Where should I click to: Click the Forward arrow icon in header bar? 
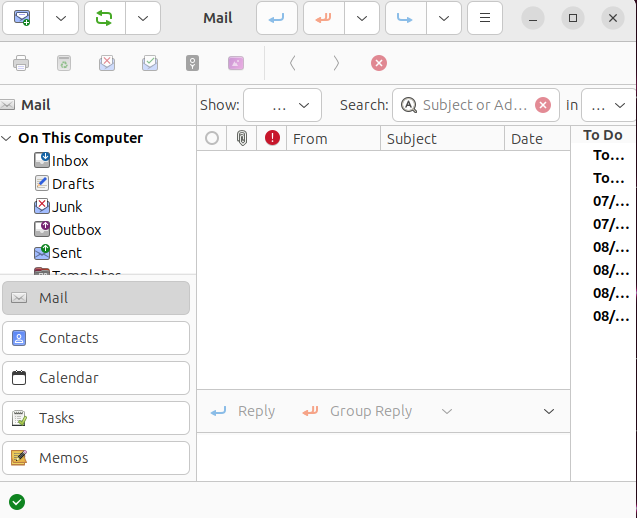coord(405,18)
